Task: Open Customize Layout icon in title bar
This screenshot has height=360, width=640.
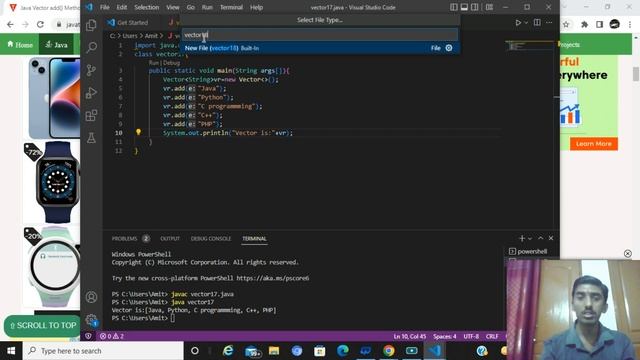Action: (489, 7)
